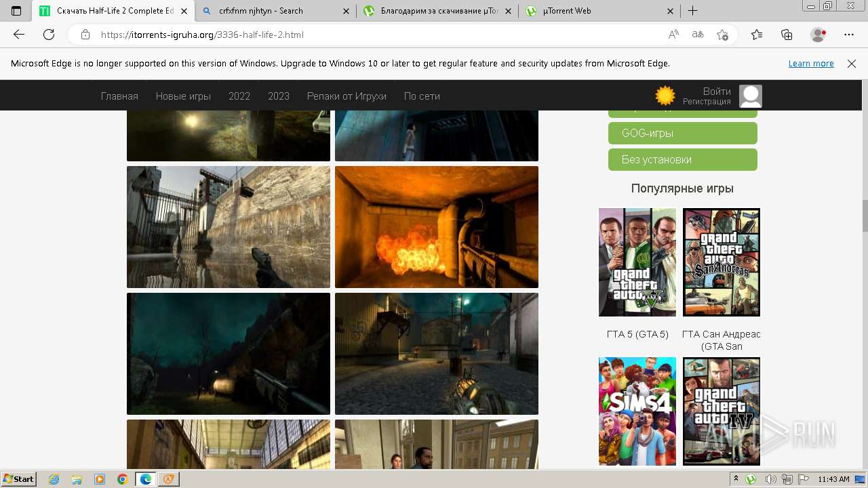The image size is (868, 488).
Task: Open Grand Theft Auto IV cover
Action: [722, 411]
